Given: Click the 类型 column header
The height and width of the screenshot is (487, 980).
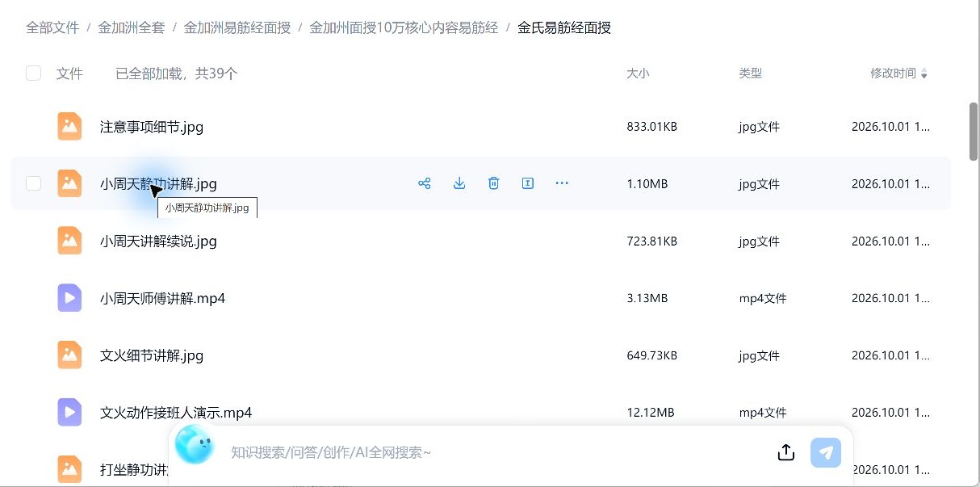Looking at the screenshot, I should 751,73.
